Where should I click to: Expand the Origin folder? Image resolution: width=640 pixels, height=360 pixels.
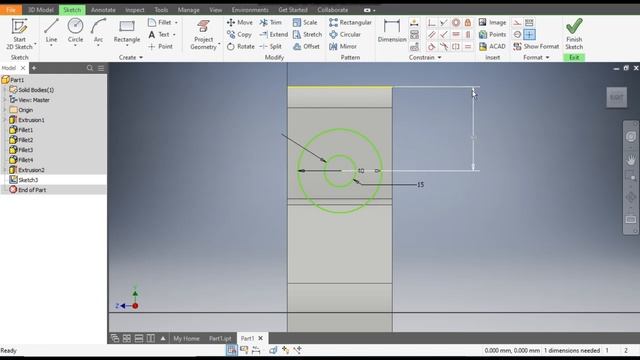[x=5, y=110]
